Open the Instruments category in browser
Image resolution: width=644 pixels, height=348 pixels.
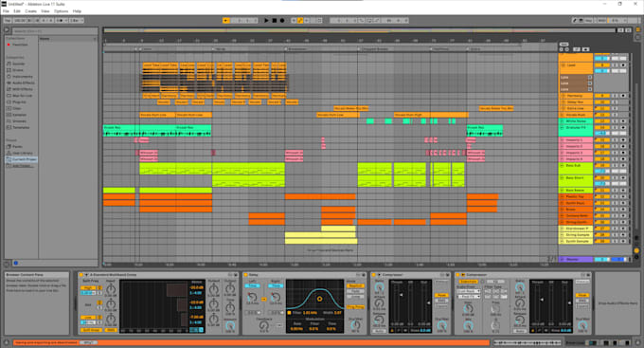coord(22,77)
